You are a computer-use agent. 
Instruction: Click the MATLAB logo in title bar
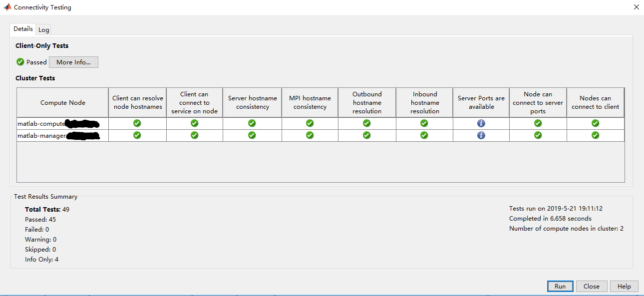click(7, 7)
